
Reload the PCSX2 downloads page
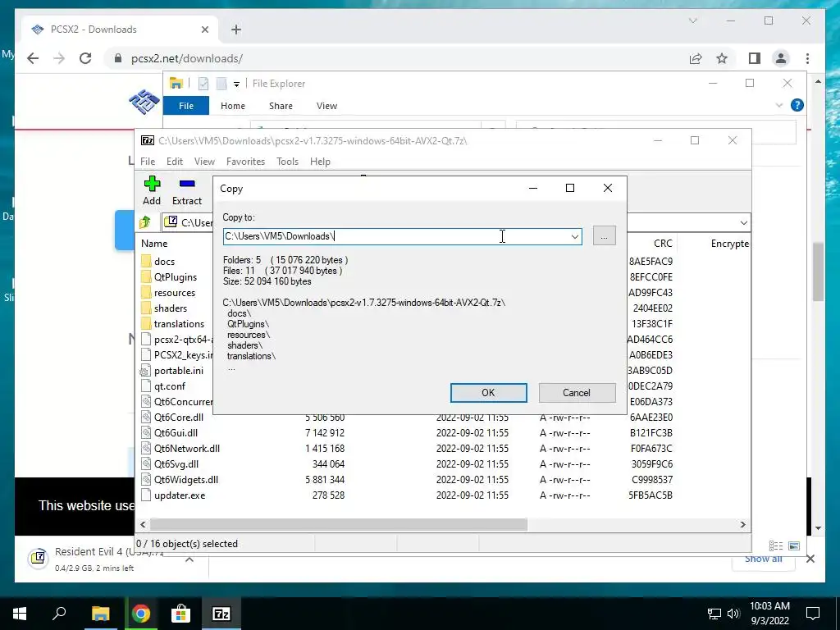tap(85, 58)
